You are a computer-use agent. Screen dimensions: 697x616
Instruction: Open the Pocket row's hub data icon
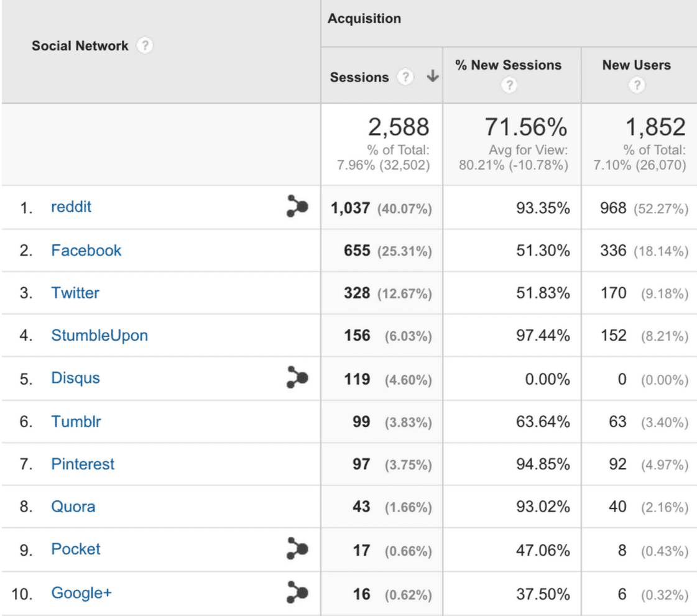[x=297, y=548]
